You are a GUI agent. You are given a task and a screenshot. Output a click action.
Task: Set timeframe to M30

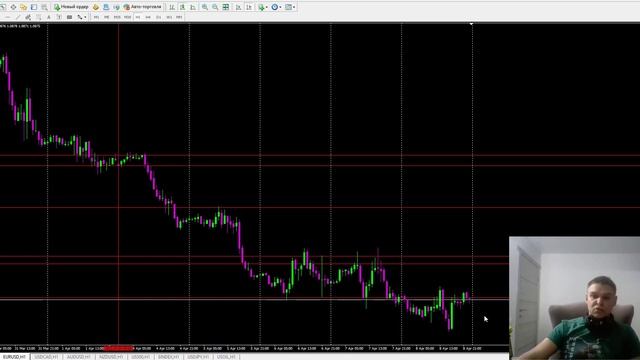click(x=127, y=17)
